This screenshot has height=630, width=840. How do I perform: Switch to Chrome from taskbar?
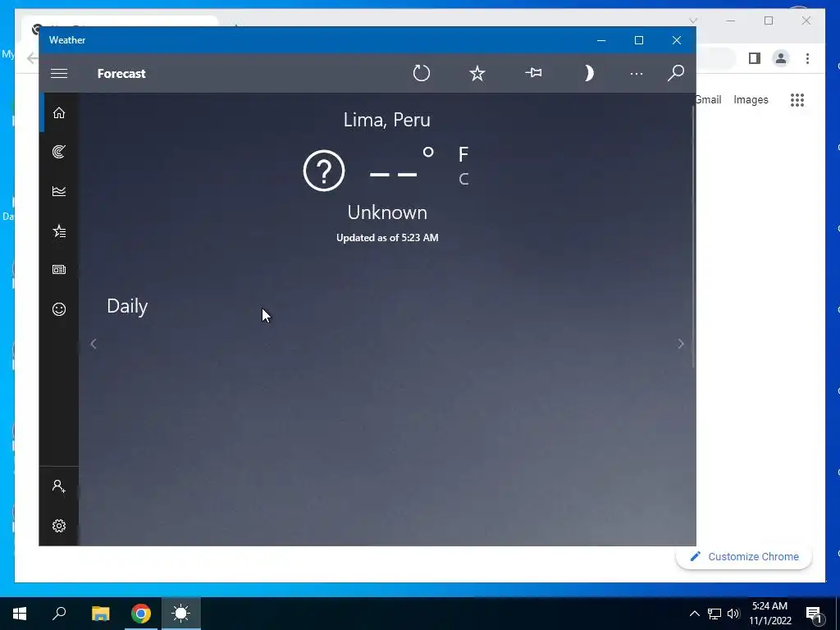tap(141, 614)
